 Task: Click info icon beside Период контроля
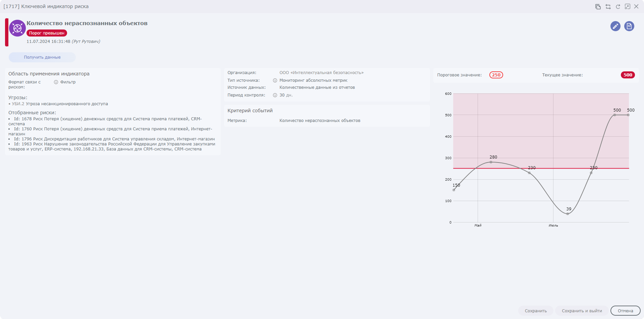pyautogui.click(x=275, y=95)
